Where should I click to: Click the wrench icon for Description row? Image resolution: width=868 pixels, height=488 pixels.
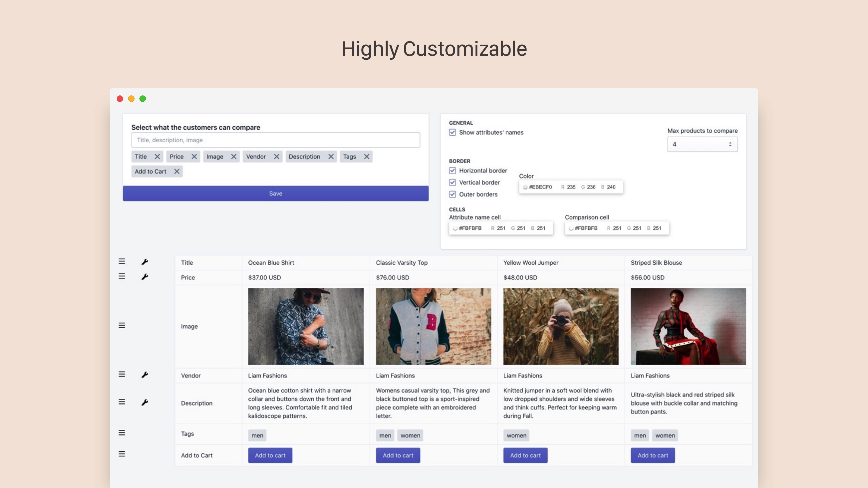(x=145, y=402)
